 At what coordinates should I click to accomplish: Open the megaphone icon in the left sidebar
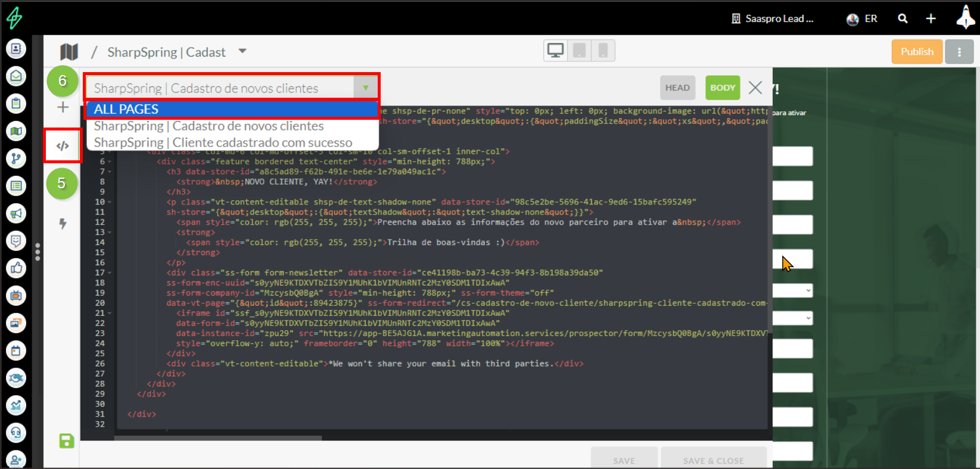[16, 213]
